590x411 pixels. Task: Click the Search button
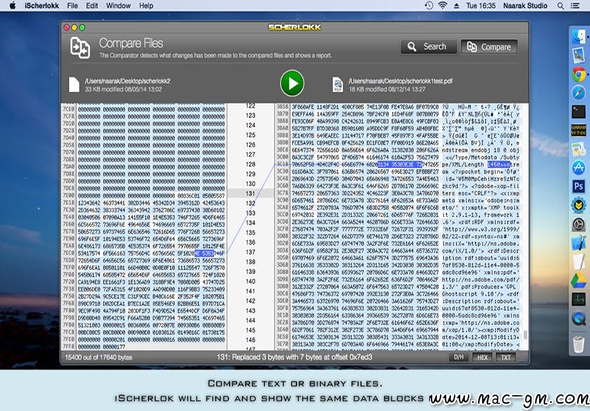coord(429,47)
